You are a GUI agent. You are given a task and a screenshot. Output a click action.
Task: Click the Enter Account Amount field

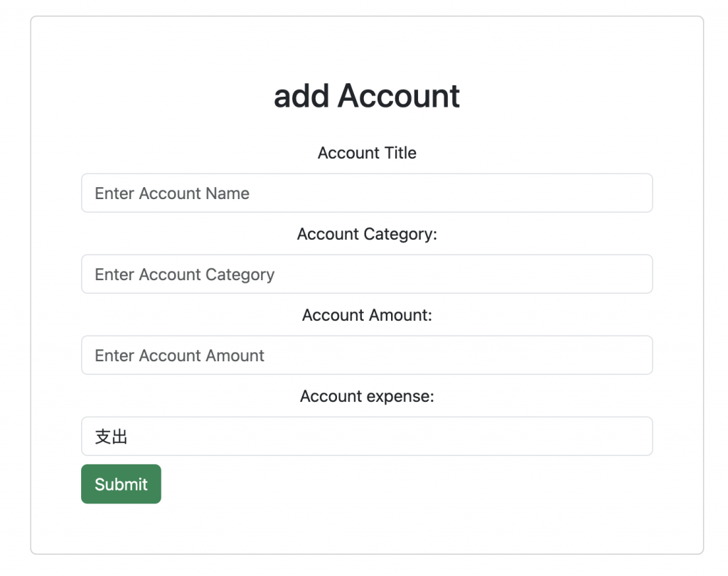coord(367,355)
